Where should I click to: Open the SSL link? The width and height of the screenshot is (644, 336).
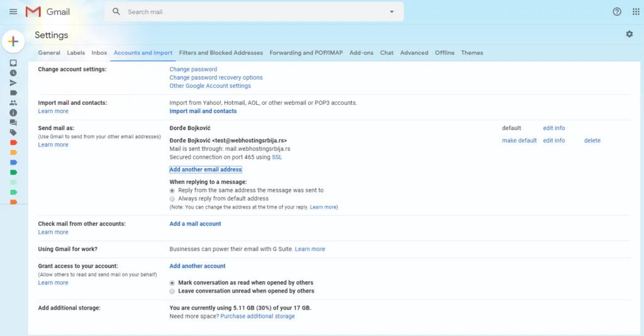[x=277, y=157]
